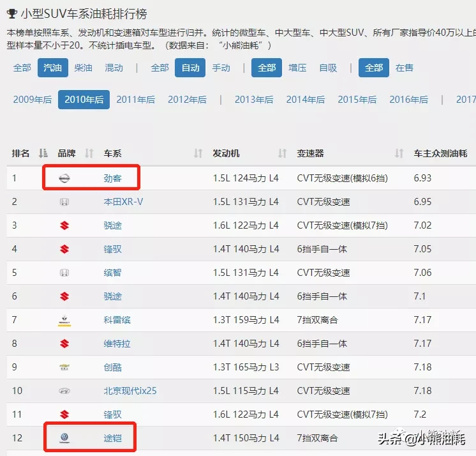Open the 创酷 model link
Image resolution: width=476 pixels, height=456 pixels.
pos(113,368)
